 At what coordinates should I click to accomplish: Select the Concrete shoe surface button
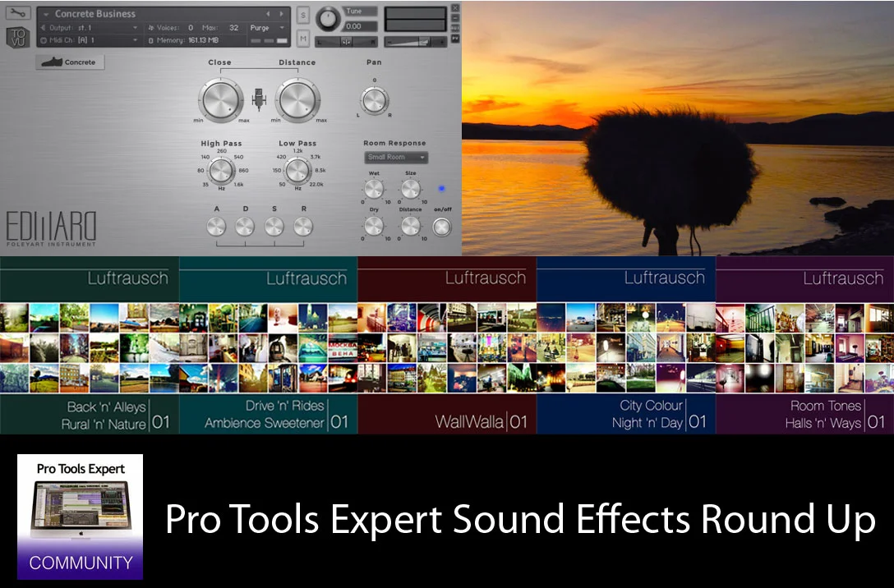click(70, 62)
